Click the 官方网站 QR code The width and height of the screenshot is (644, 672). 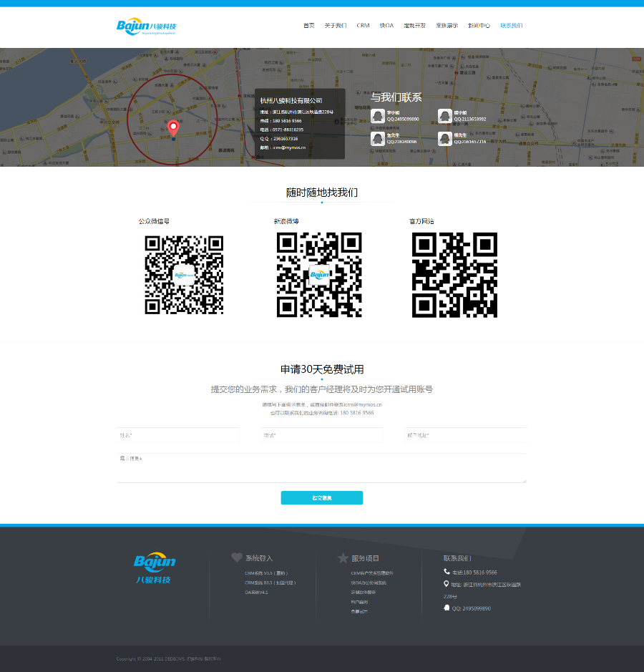coord(454,275)
